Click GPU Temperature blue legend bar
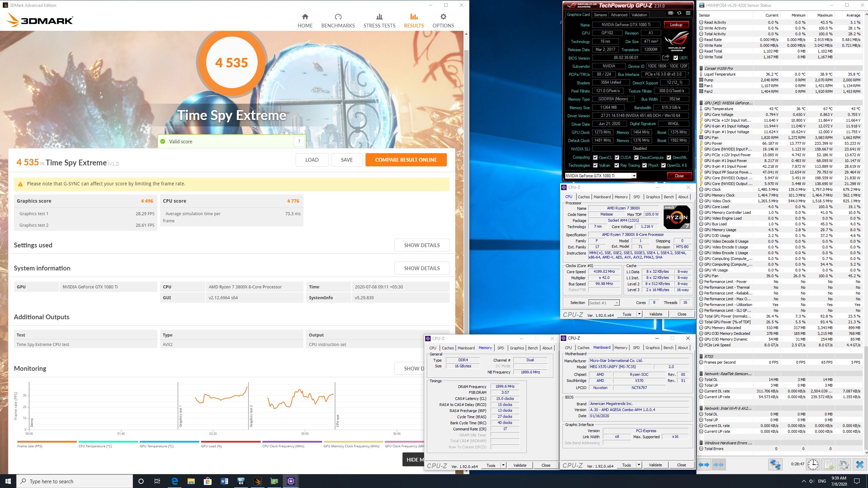The image size is (868, 488). [x=170, y=442]
